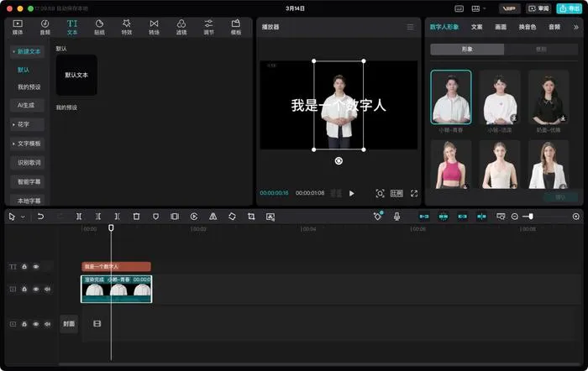Image resolution: width=588 pixels, height=371 pixels.
Task: Click the crop tool icon in timeline toolbar
Action: click(251, 217)
